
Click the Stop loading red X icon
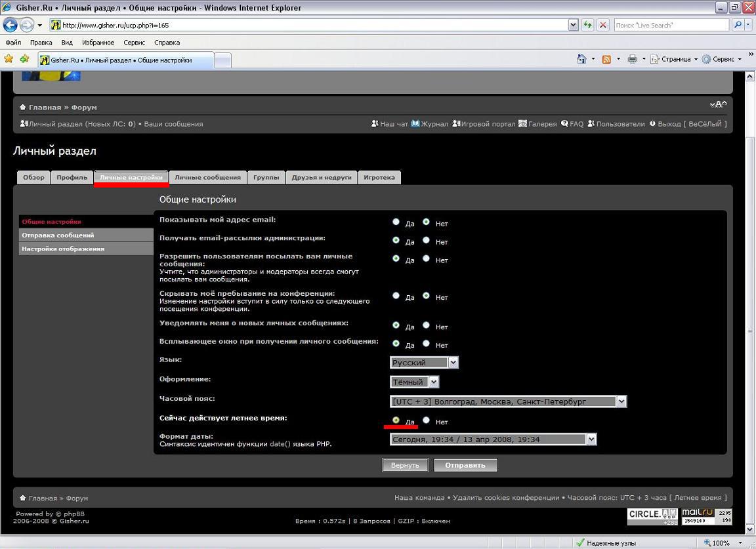604,25
